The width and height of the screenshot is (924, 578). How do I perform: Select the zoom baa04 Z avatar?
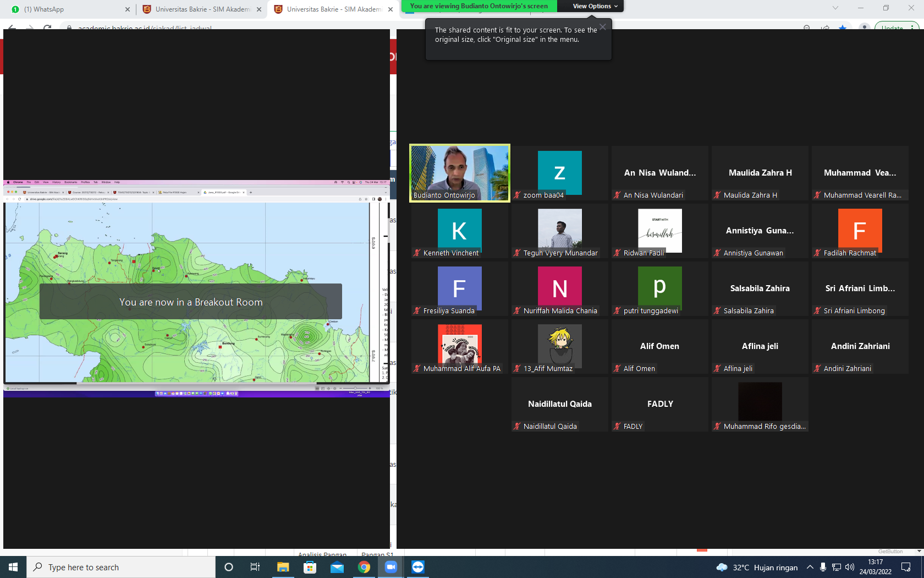[x=560, y=173]
